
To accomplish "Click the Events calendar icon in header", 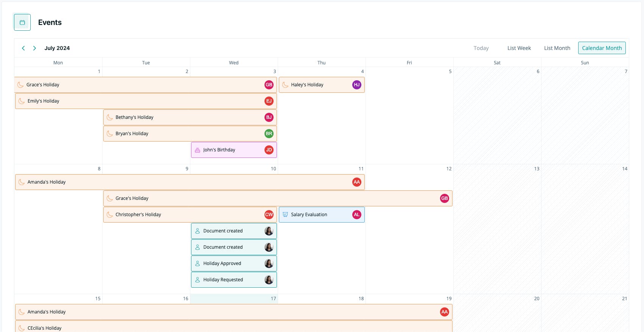I will 22,22.
